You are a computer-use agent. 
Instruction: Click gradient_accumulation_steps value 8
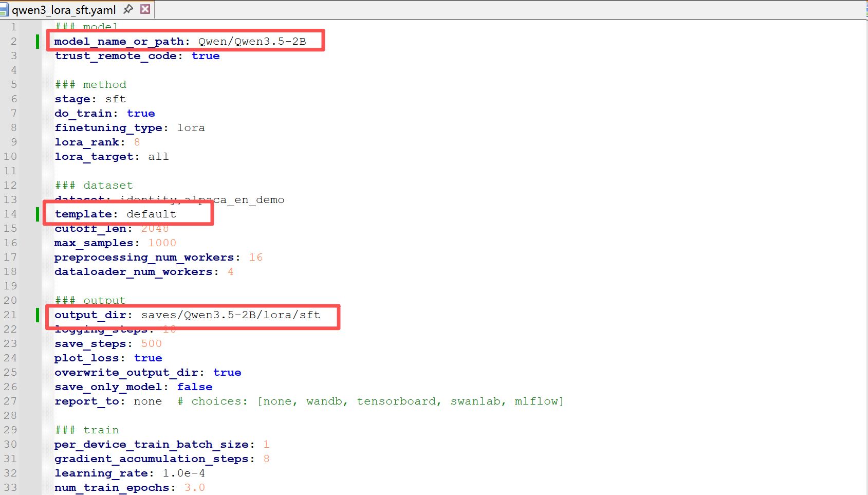(x=266, y=459)
